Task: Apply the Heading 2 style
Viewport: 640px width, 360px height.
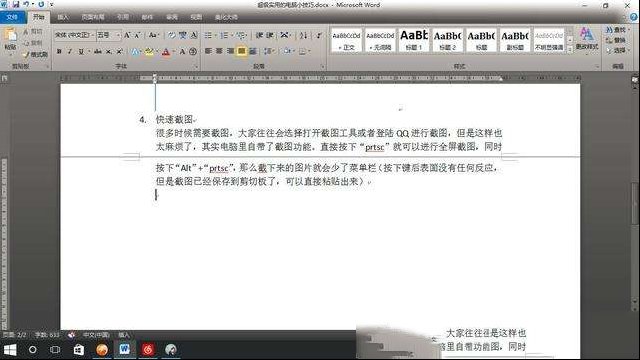Action: 447,40
